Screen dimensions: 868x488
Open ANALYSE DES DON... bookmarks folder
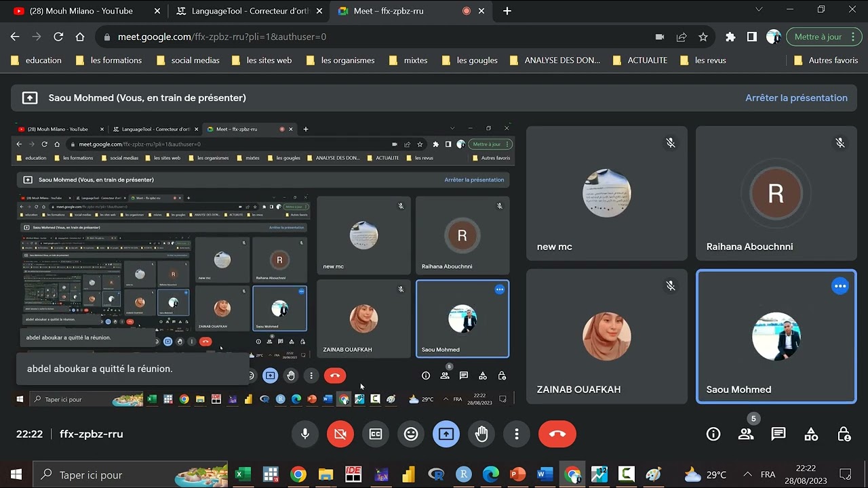click(555, 60)
